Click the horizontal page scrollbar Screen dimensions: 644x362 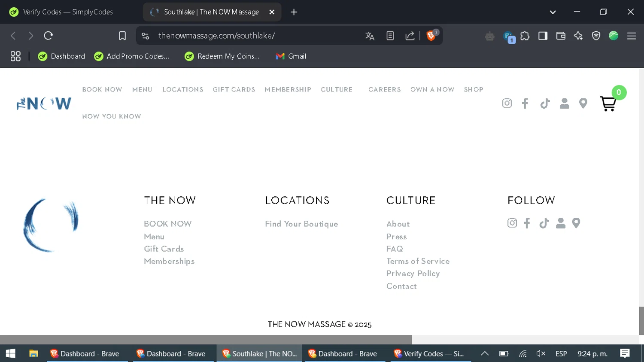click(x=206, y=339)
